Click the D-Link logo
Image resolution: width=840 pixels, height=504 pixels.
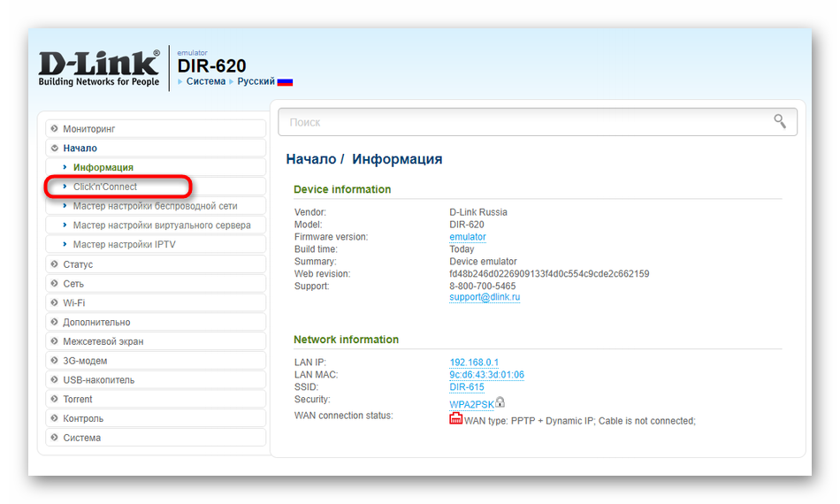tap(99, 68)
